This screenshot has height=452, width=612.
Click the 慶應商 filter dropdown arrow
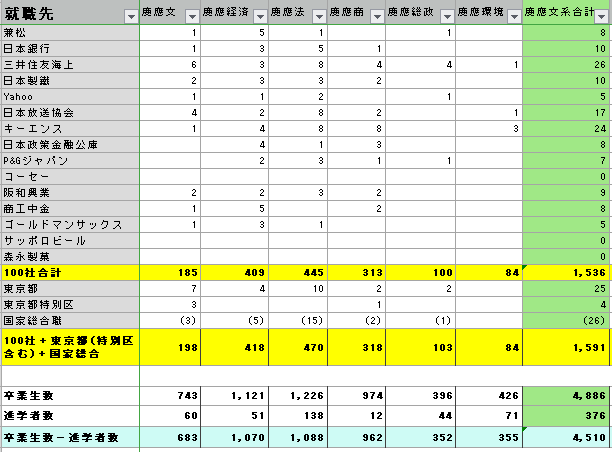click(x=377, y=17)
